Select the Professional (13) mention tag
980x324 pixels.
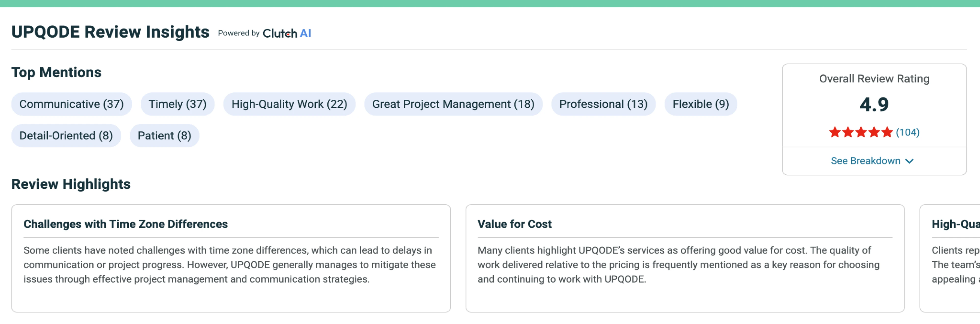tap(603, 104)
